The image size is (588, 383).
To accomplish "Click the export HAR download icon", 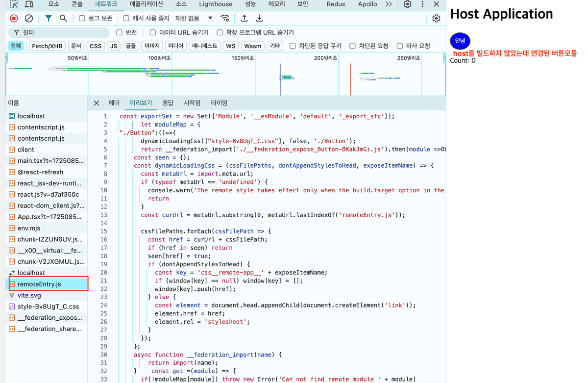I will click(x=259, y=18).
